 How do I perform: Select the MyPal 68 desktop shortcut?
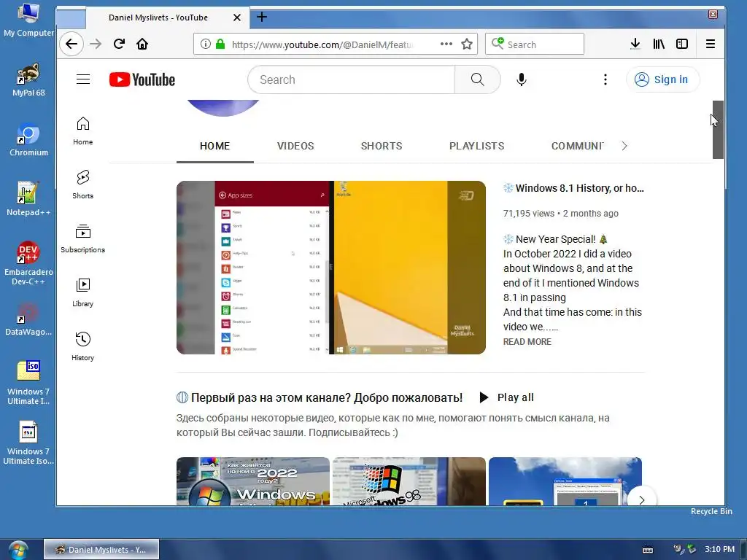click(x=28, y=80)
